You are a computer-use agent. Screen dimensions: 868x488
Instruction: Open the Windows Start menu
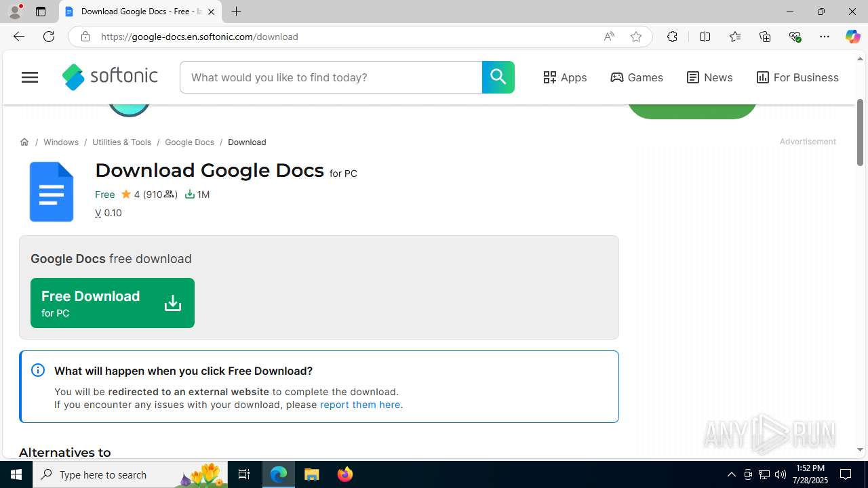click(16, 474)
